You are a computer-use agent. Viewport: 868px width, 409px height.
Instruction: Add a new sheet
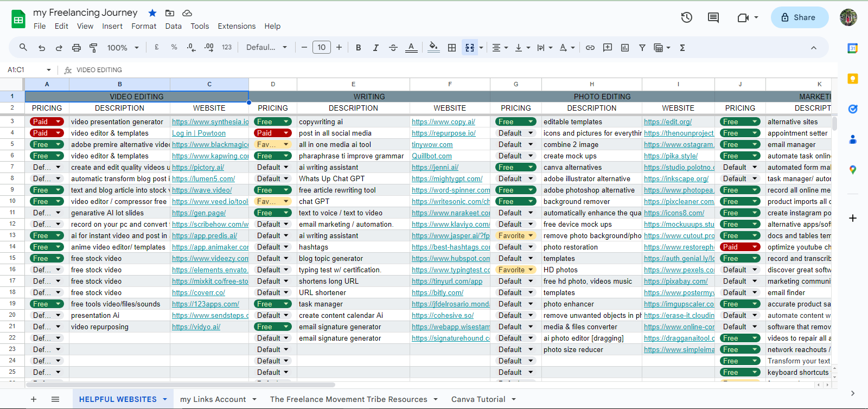tap(34, 399)
